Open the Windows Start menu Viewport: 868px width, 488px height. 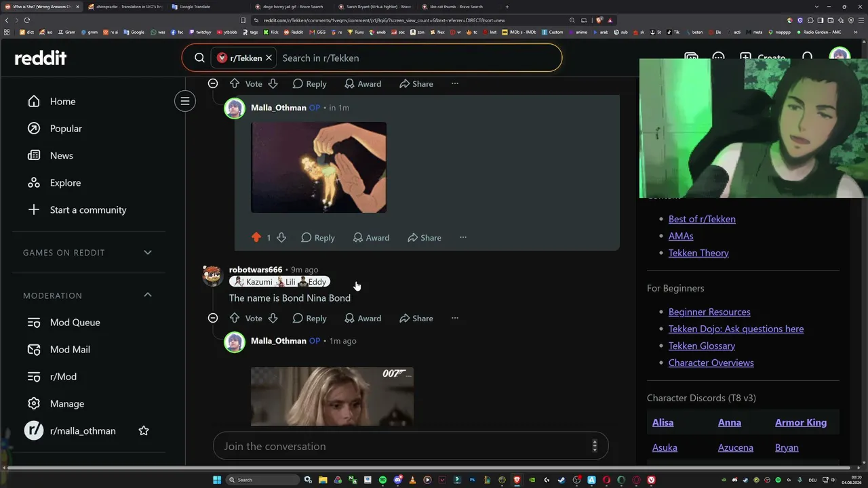click(x=217, y=480)
